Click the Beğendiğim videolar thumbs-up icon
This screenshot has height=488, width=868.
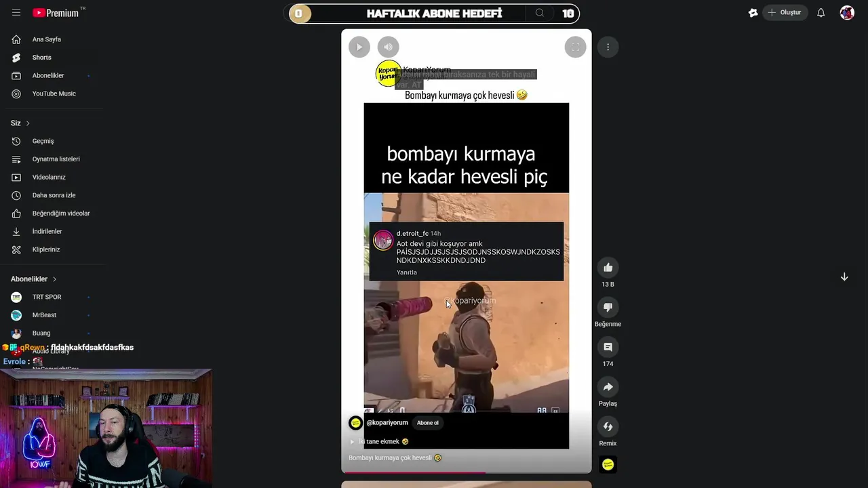[16, 213]
